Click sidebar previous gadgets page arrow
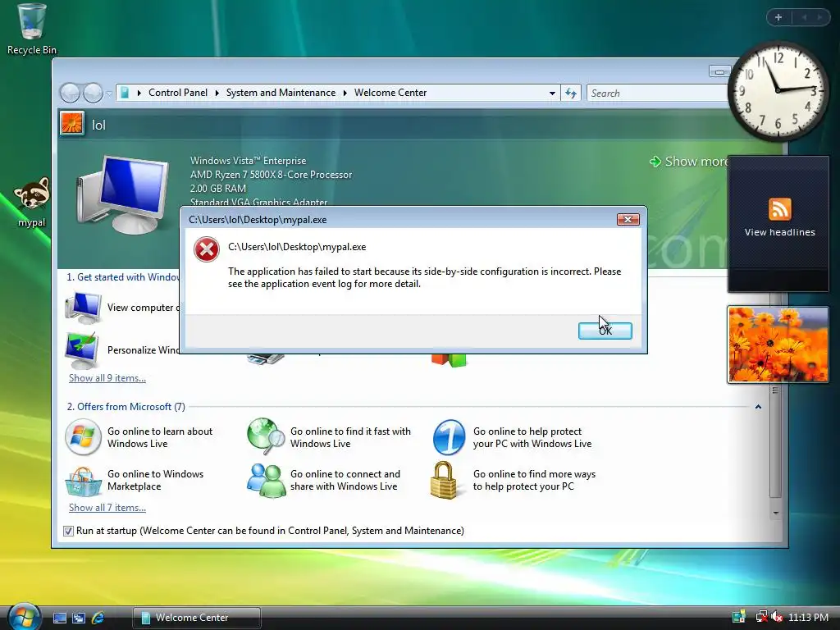 pos(805,18)
